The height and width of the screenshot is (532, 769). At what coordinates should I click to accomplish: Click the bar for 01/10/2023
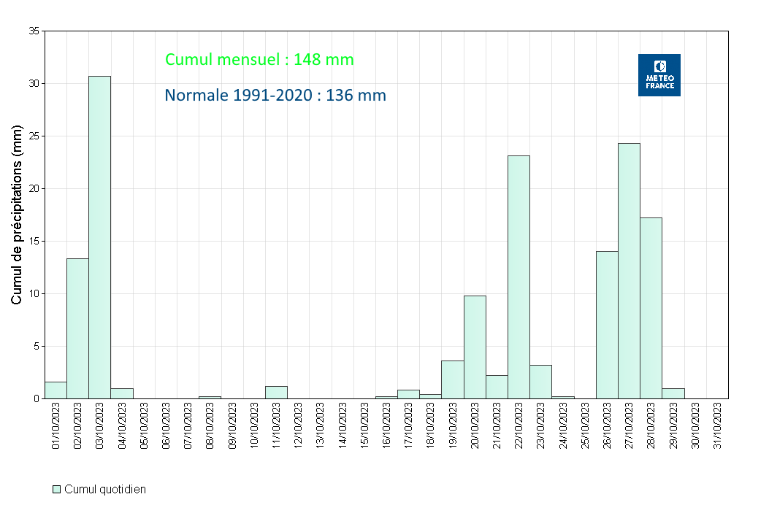click(56, 390)
